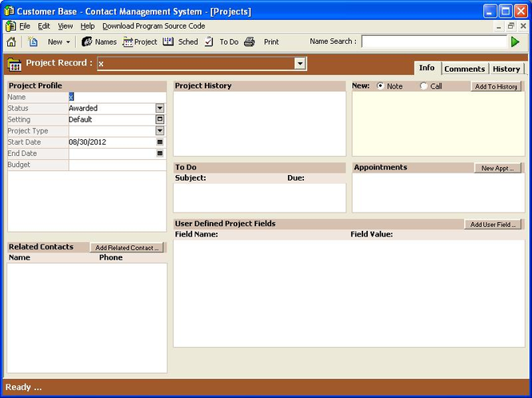Click the New record document icon
Image resolution: width=532 pixels, height=398 pixels.
(33, 42)
